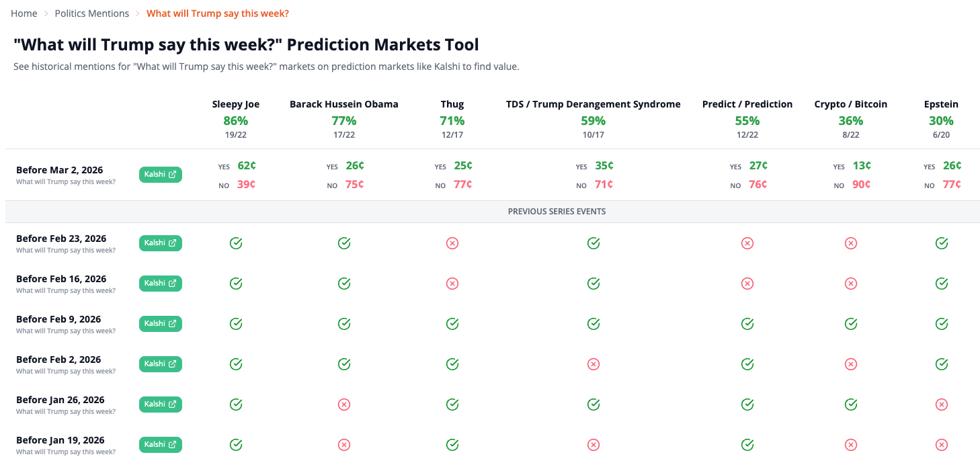Click the green 86% percentage for Sleepy Joe
Image resolution: width=980 pixels, height=467 pixels.
click(x=236, y=120)
